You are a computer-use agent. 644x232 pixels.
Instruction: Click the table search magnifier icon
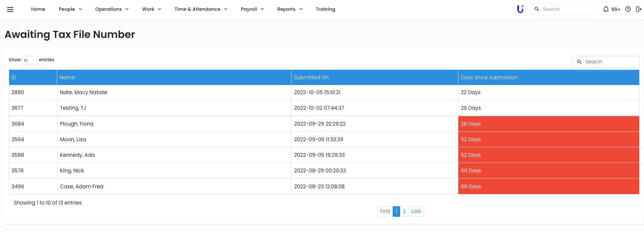click(x=579, y=62)
